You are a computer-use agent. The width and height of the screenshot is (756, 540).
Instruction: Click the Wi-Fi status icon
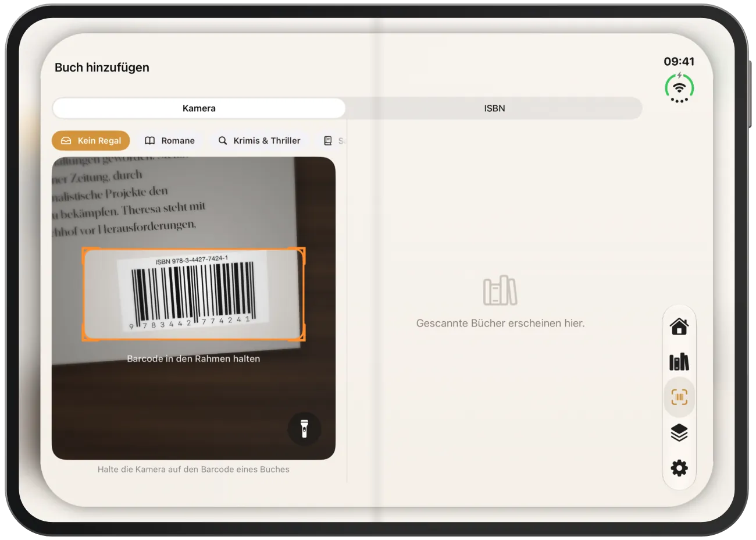click(x=679, y=88)
